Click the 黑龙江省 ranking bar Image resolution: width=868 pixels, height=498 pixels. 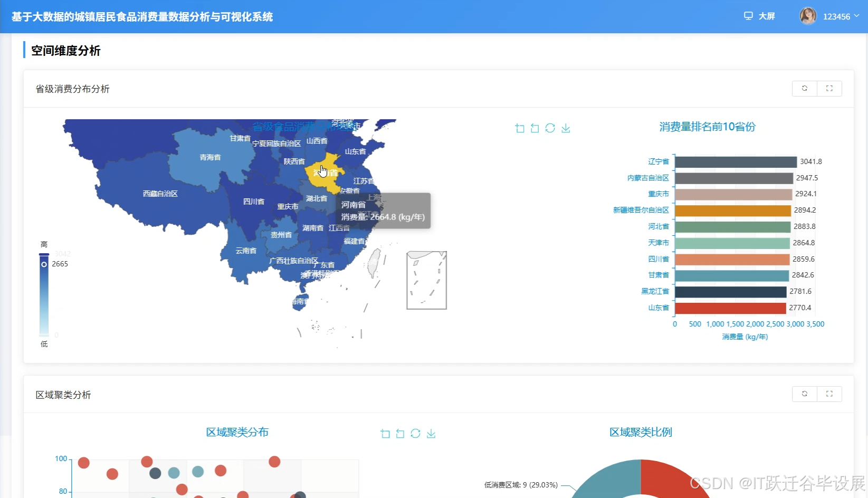[x=731, y=291]
